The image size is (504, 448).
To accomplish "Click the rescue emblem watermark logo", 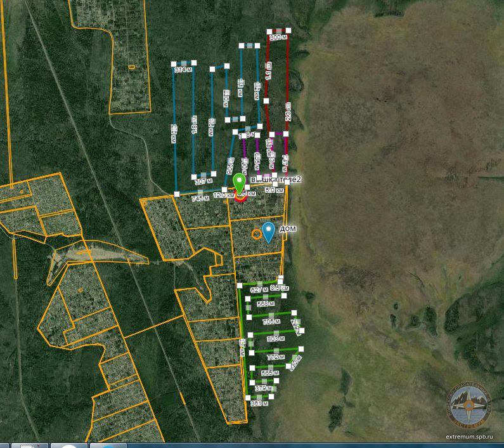I will click(471, 406).
